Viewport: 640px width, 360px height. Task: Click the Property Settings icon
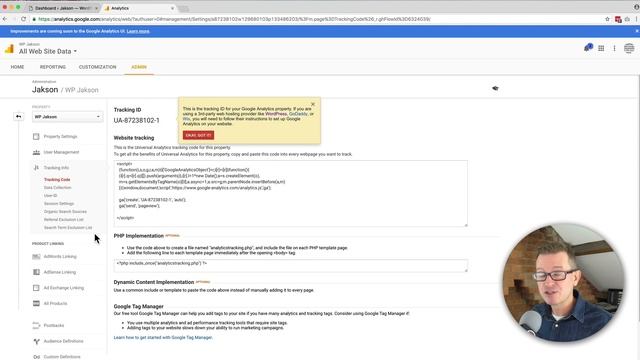pyautogui.click(x=36, y=136)
